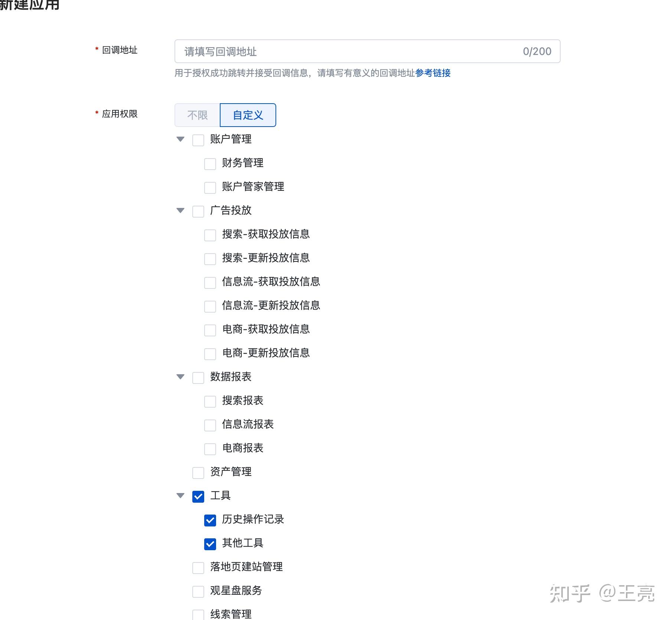
Task: Click the 回调地址 input field
Action: [x=367, y=51]
